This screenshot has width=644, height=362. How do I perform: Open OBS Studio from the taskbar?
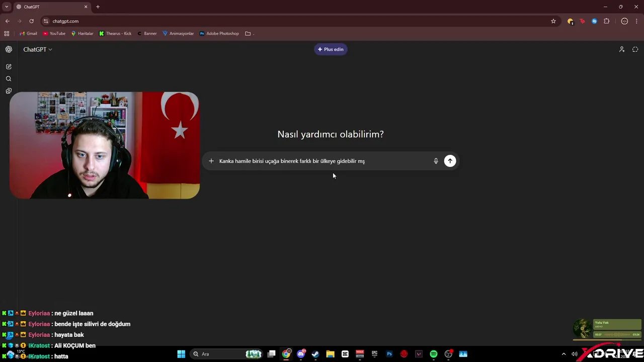coord(448,354)
